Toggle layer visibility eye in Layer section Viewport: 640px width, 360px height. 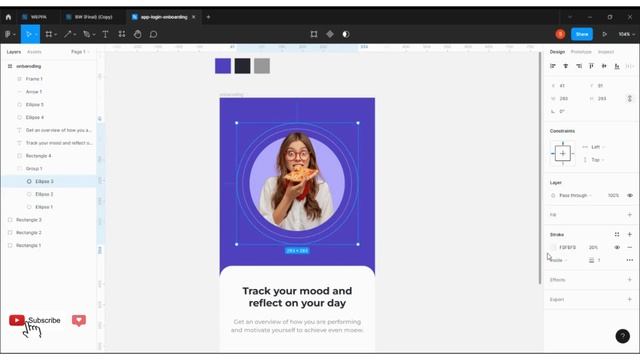(630, 196)
